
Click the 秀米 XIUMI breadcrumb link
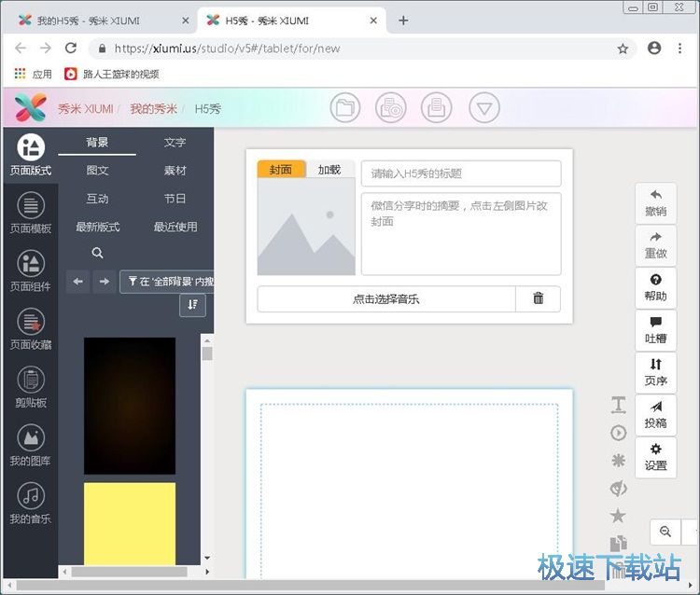click(x=86, y=109)
